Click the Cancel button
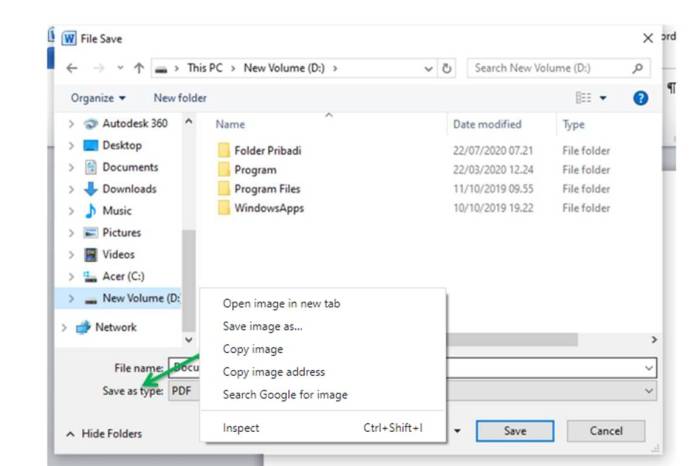700x466 pixels. coord(606,431)
